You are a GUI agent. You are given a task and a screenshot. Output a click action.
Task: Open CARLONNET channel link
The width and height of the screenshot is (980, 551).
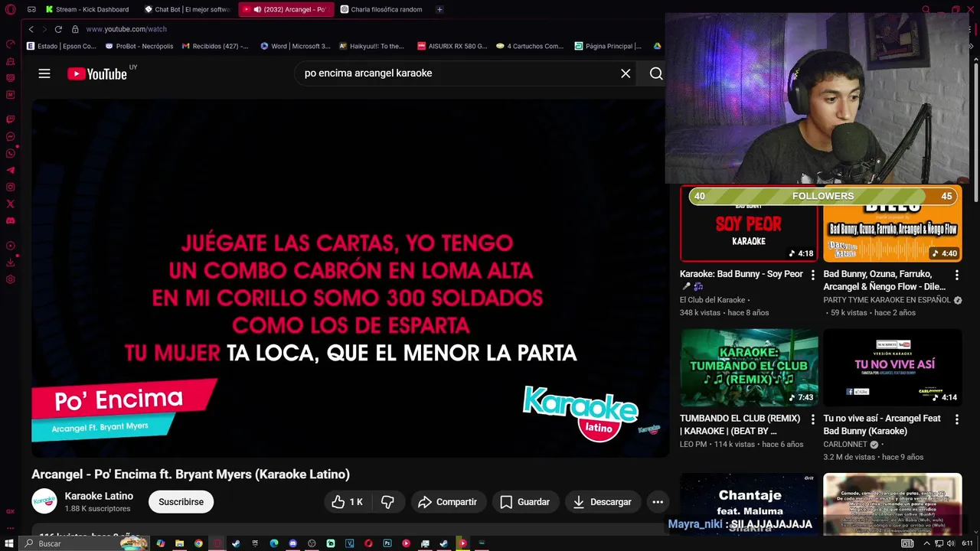tap(845, 445)
